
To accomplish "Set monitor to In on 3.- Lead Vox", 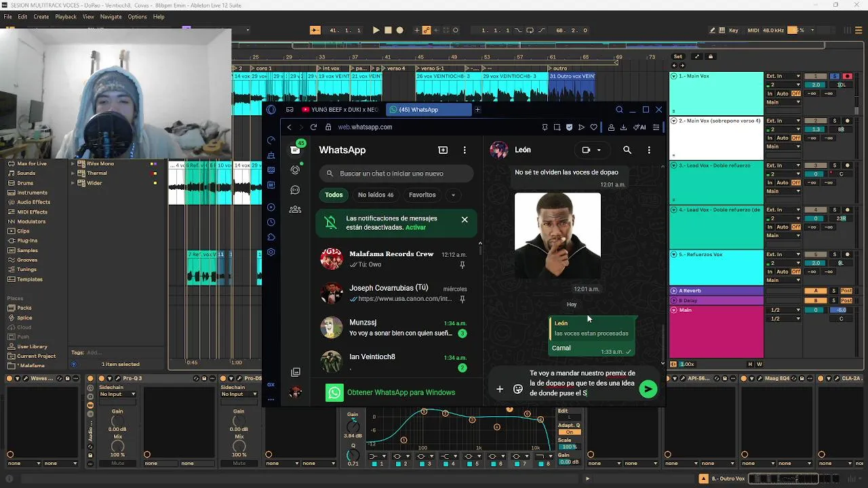I will (x=770, y=182).
